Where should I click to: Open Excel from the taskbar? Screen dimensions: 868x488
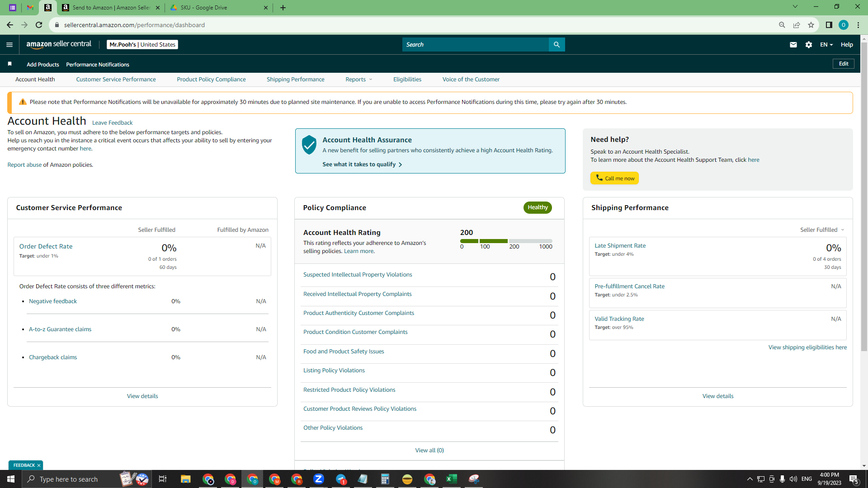coord(451,479)
